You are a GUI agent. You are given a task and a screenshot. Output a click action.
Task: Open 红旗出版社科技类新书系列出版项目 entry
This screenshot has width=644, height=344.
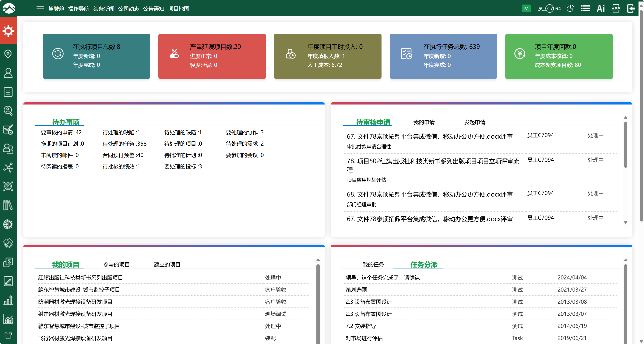[80, 277]
